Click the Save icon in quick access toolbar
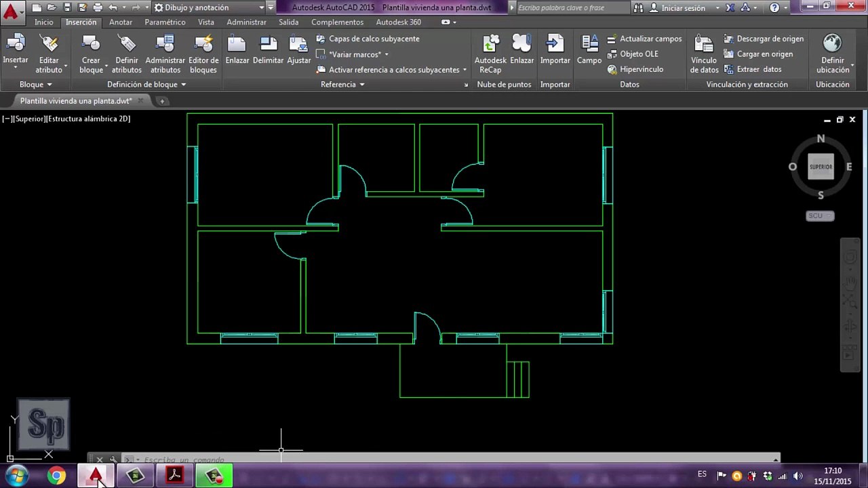Image resolution: width=868 pixels, height=488 pixels. [x=67, y=7]
